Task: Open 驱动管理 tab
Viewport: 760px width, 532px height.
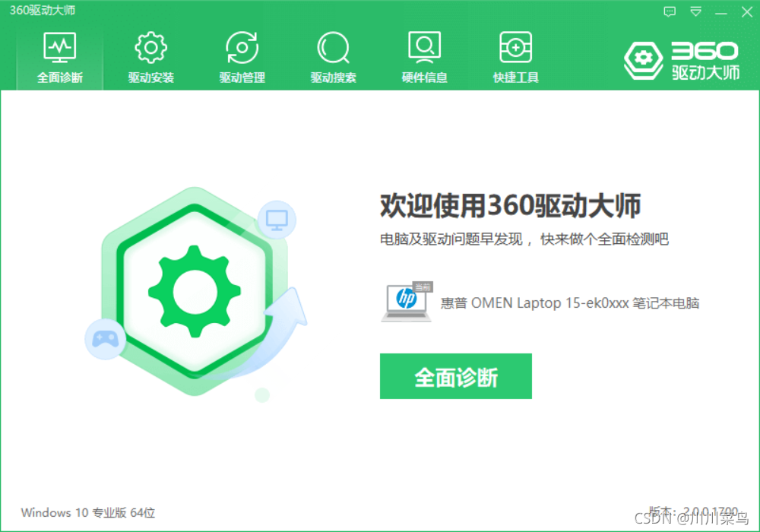Action: (x=242, y=58)
